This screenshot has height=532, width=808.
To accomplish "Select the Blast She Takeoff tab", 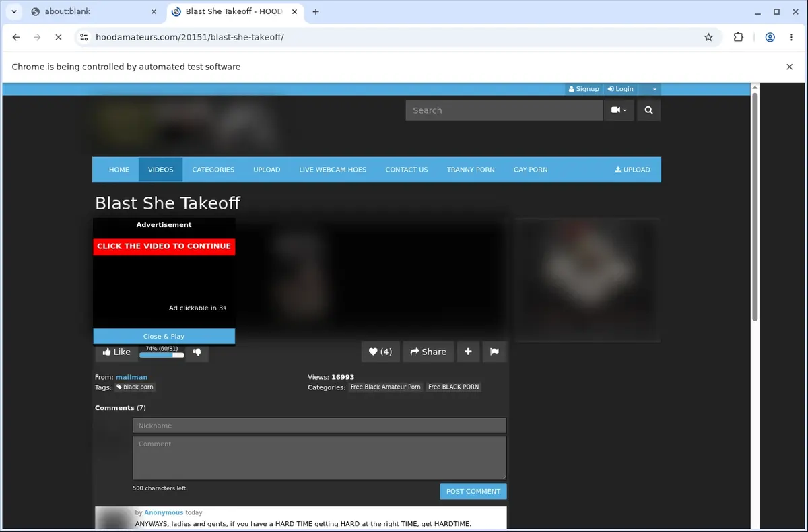I will pyautogui.click(x=235, y=11).
